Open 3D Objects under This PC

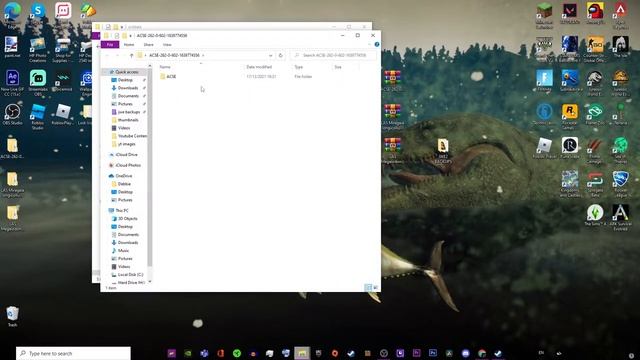(x=127, y=219)
